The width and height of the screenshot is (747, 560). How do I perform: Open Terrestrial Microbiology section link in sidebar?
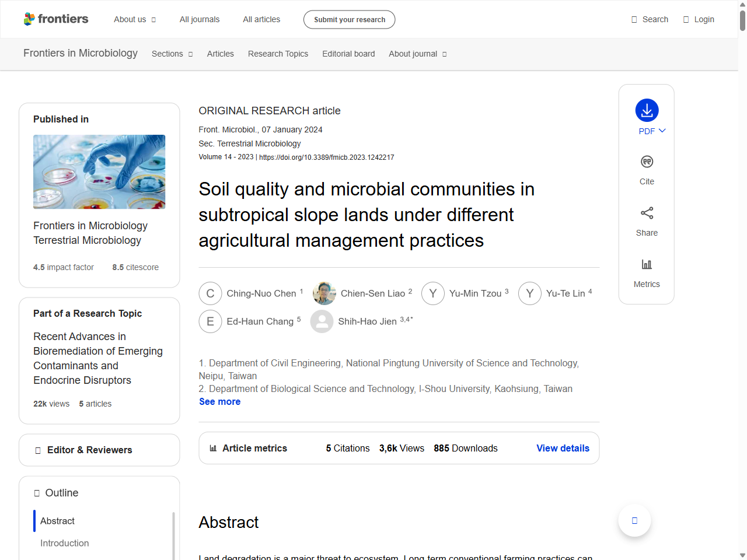click(x=87, y=240)
